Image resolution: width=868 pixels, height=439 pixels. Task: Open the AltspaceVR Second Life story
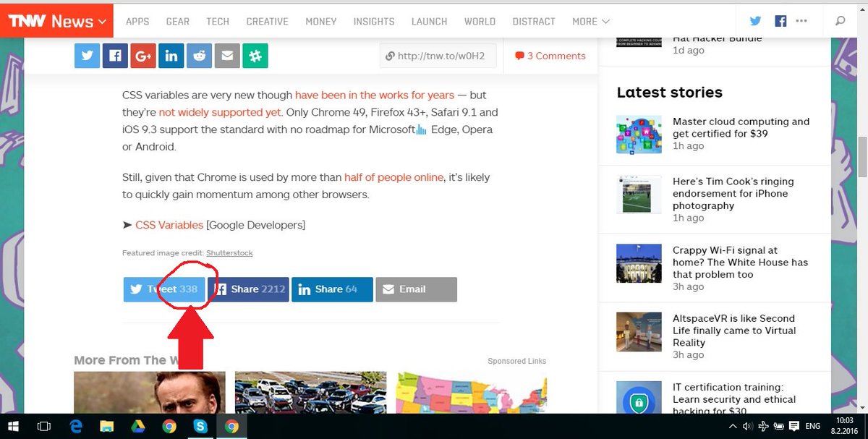point(734,331)
